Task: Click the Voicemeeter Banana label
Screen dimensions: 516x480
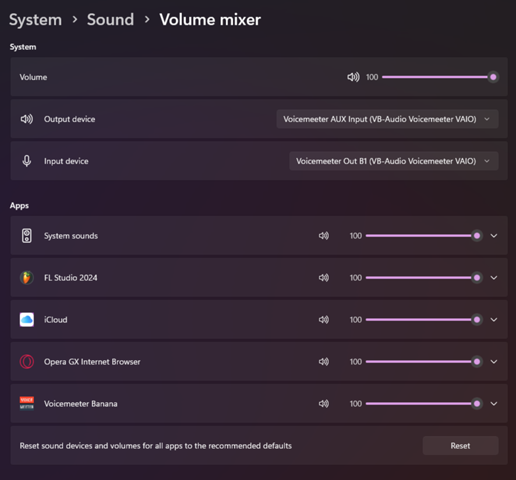Action: coord(81,404)
